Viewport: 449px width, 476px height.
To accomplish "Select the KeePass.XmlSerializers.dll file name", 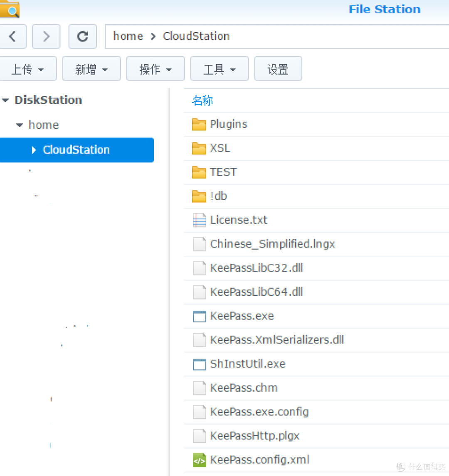I will 277,340.
